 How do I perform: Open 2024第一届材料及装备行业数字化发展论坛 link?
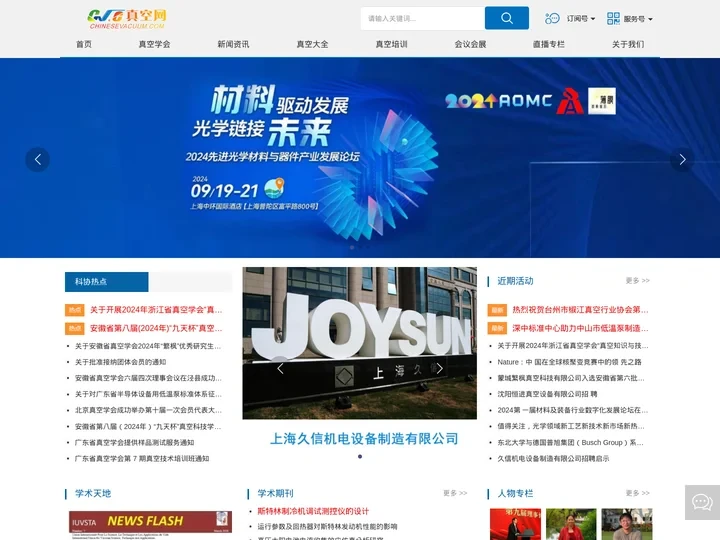[573, 410]
